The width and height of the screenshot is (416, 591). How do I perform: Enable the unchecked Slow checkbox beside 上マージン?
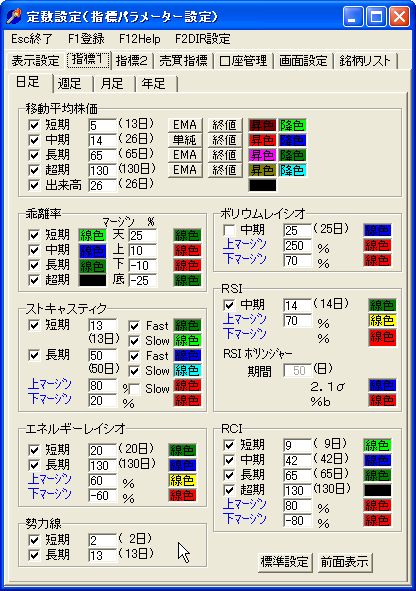point(134,389)
